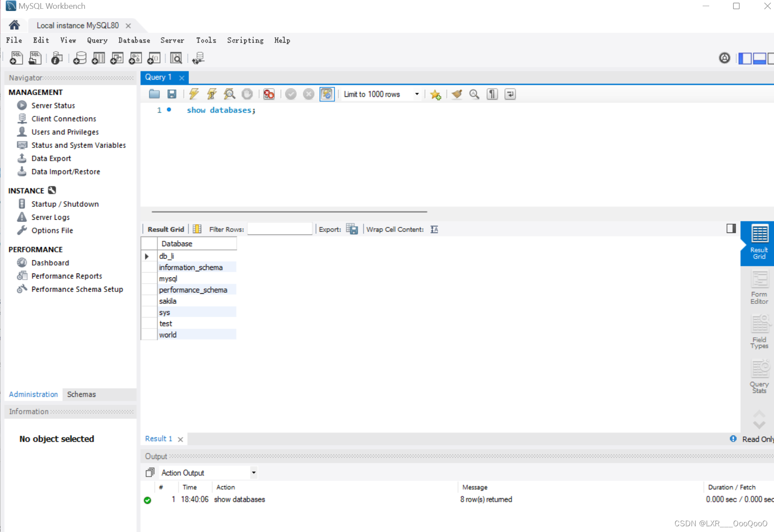Open the Server menu
Viewport: 774px width, 532px height.
point(172,40)
